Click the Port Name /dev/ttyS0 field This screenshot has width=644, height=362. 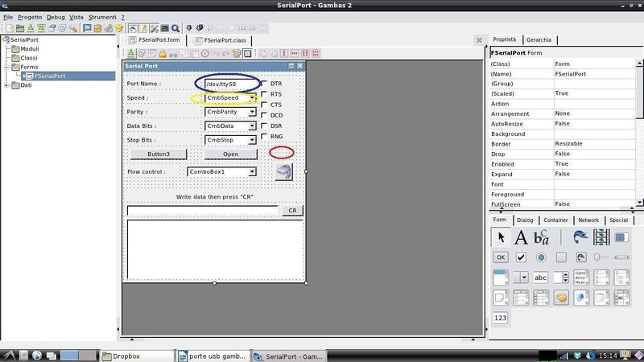click(x=231, y=84)
